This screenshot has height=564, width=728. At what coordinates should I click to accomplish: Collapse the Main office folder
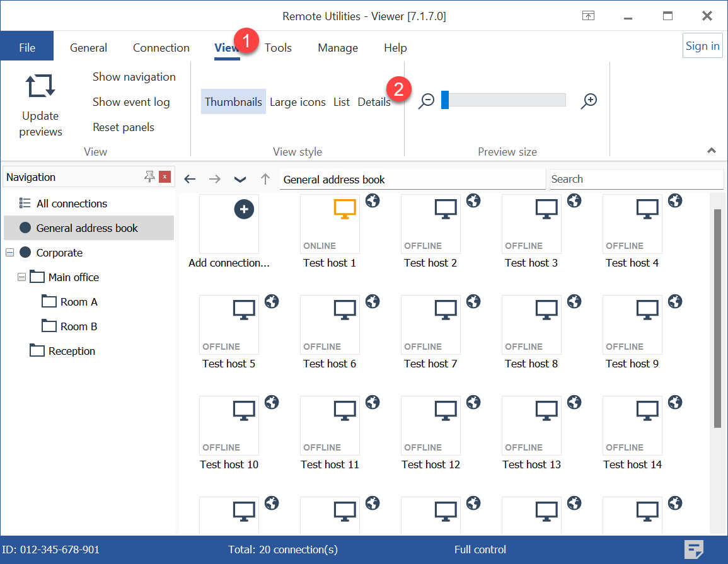[x=21, y=277]
